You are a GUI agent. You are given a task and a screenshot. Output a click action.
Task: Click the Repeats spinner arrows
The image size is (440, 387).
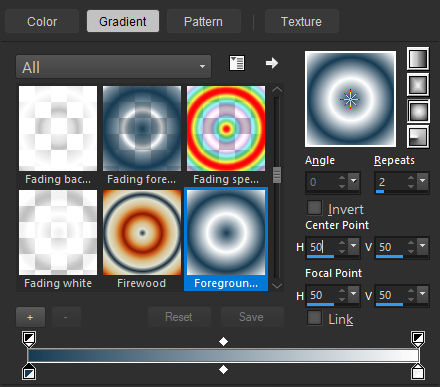[411, 182]
